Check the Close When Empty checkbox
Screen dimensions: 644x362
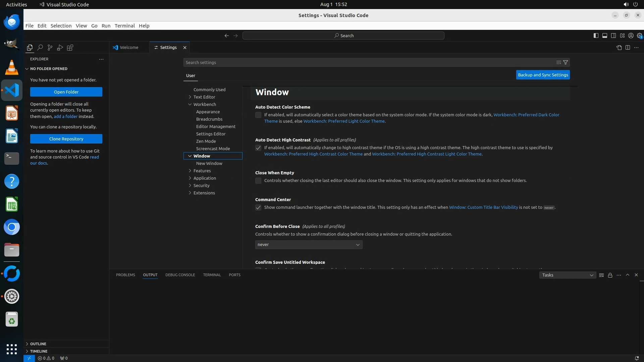click(x=258, y=181)
